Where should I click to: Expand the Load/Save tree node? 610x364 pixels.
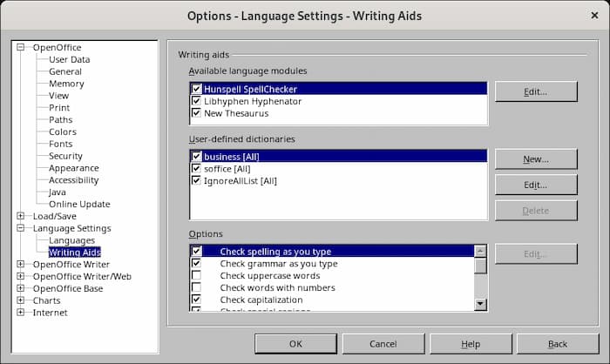click(21, 216)
